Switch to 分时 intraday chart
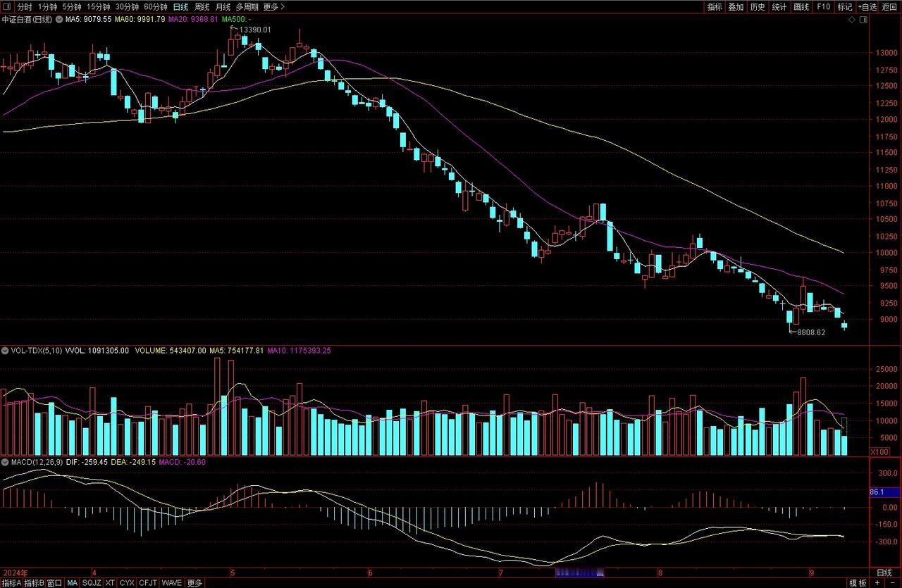 25,6
